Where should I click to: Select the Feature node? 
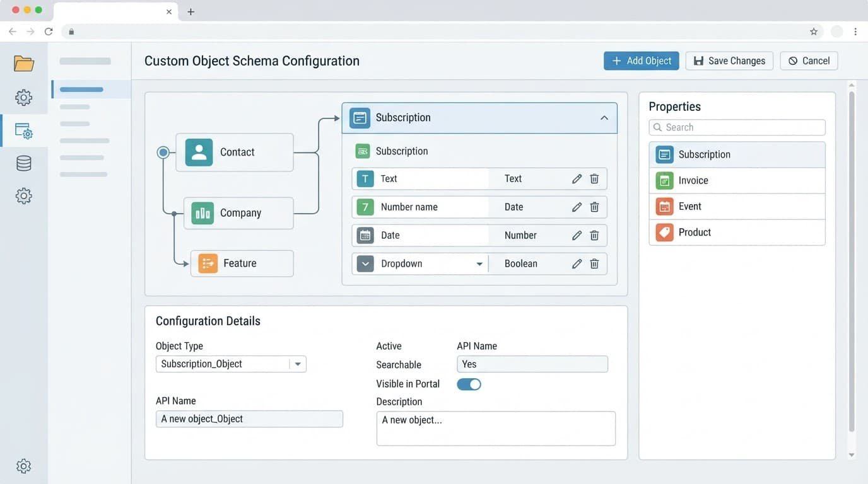pos(242,263)
